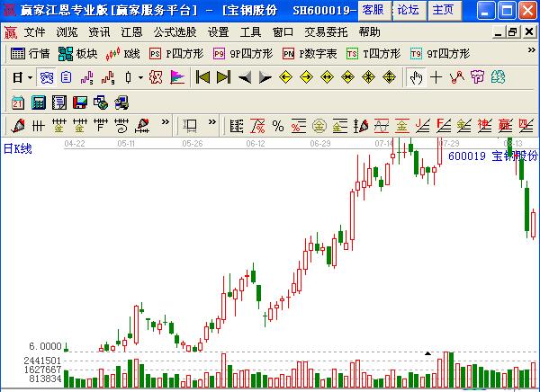Click the save floppy disk icon

click(78, 102)
